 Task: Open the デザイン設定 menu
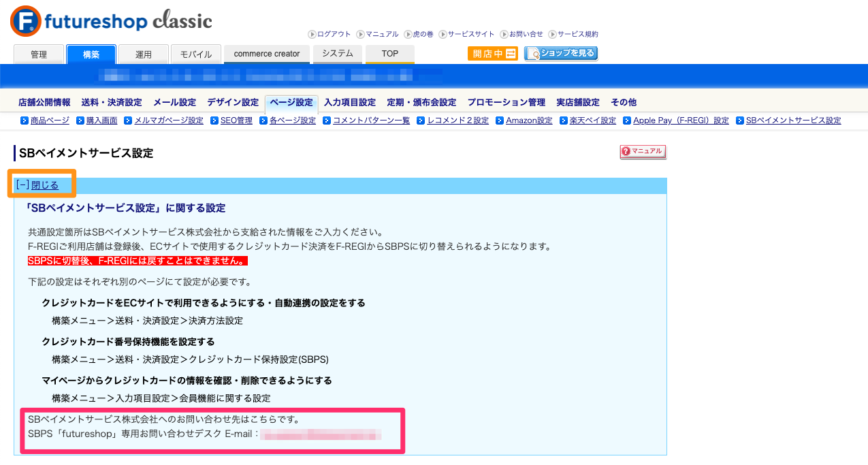click(233, 103)
